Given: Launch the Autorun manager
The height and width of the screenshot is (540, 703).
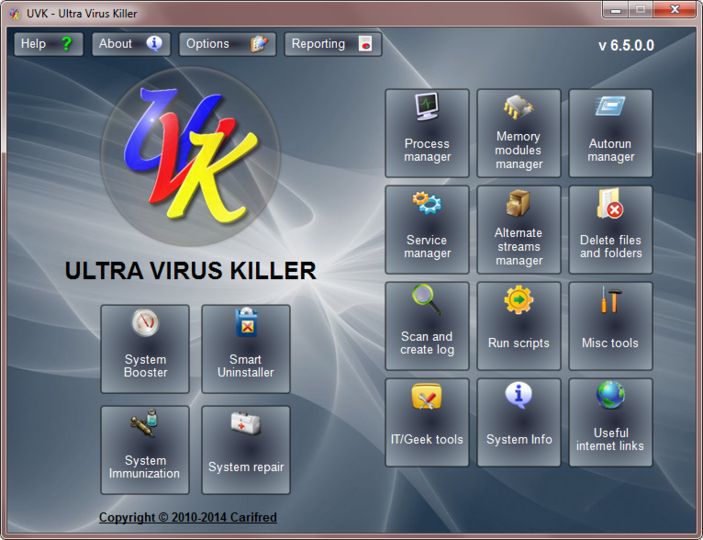Looking at the screenshot, I should tap(611, 133).
